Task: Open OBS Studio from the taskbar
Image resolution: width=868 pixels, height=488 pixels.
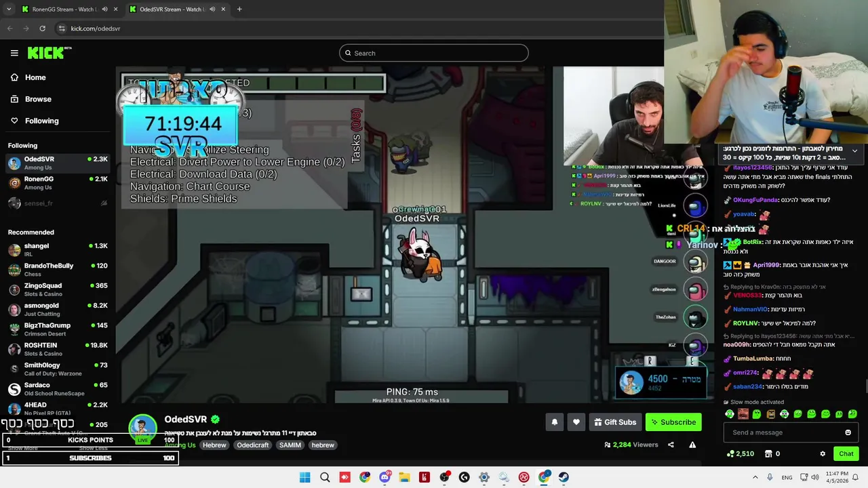Action: coord(444,477)
